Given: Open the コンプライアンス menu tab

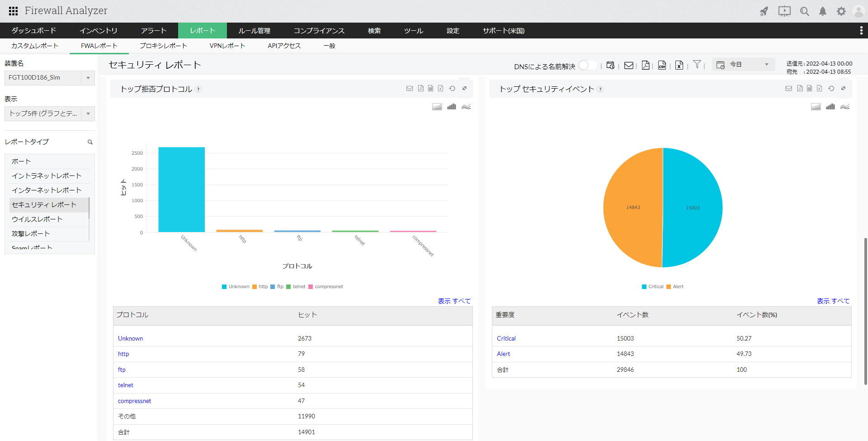Looking at the screenshot, I should point(319,31).
